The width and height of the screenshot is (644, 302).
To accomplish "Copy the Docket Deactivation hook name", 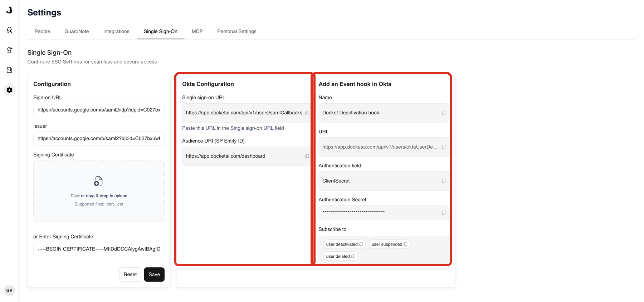I will coord(444,113).
